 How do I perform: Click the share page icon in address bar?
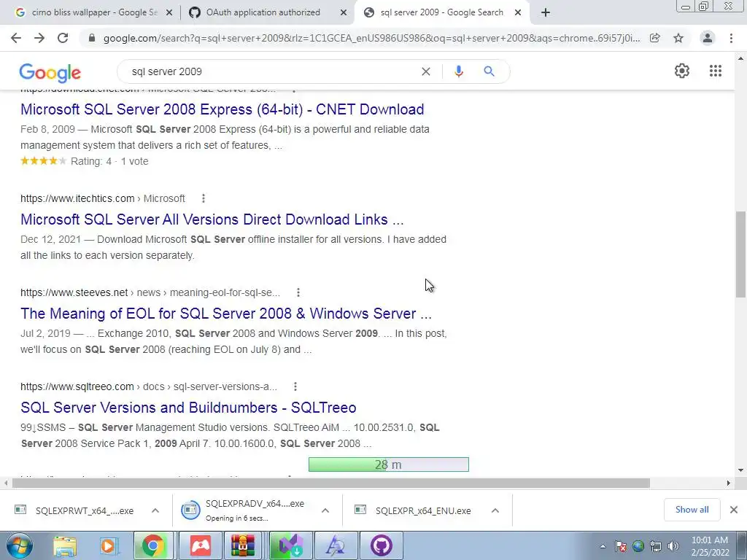pos(655,38)
